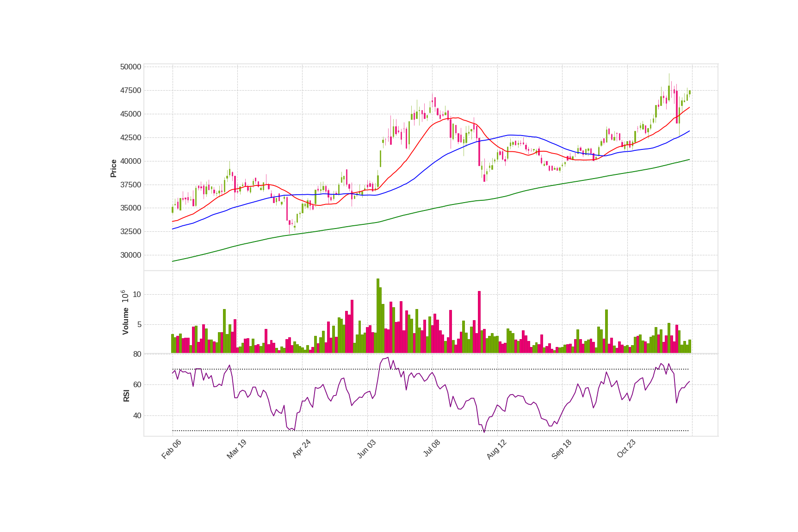The width and height of the screenshot is (798, 532).
Task: Click the 42500 price tick label
Action: (130, 138)
